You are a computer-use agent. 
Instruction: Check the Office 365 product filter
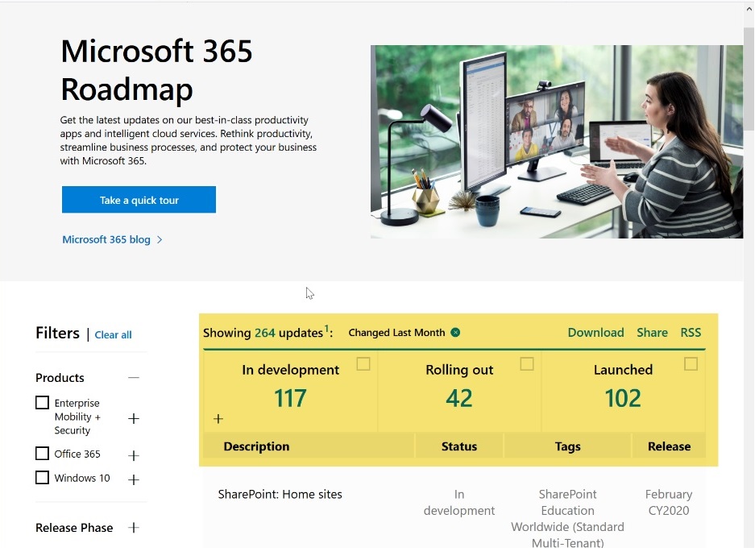[43, 454]
